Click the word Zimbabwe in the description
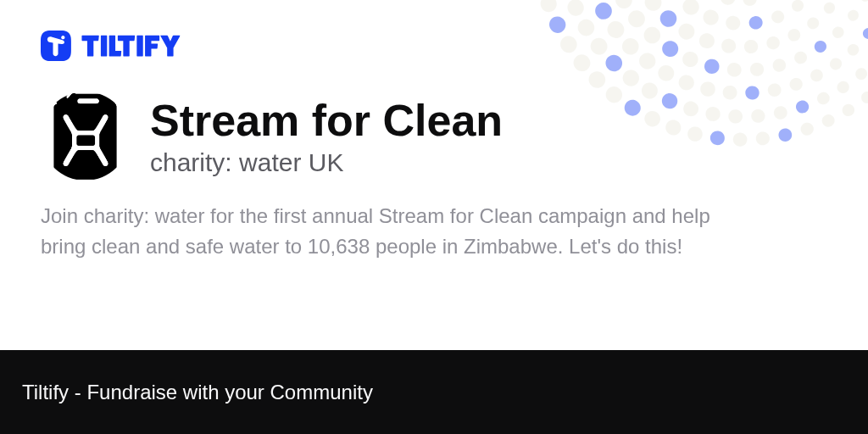Image resolution: width=868 pixels, height=434 pixels. (513, 247)
